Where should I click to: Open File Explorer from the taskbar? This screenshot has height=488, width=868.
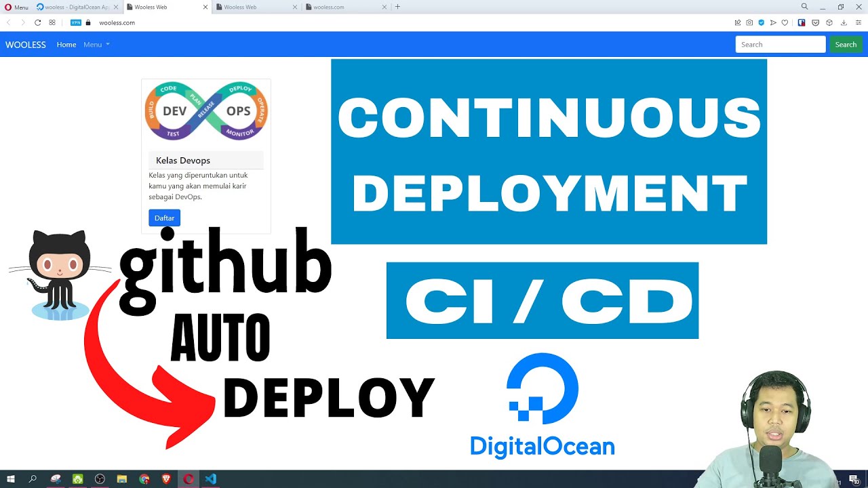coord(122,479)
